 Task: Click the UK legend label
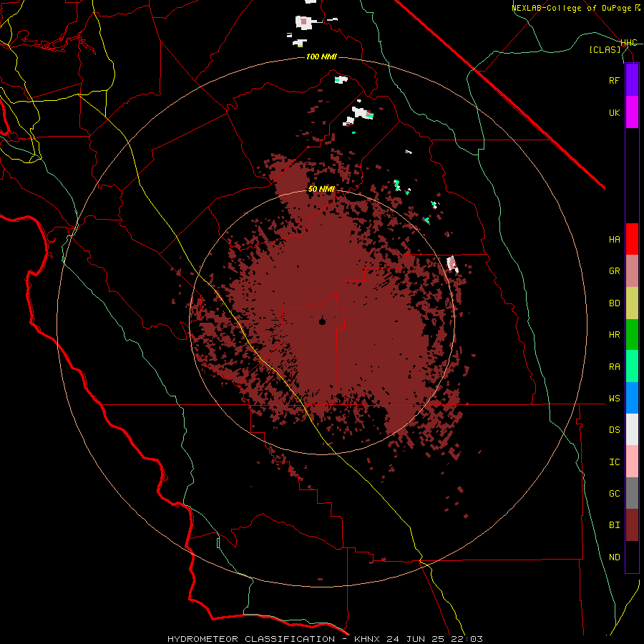(614, 112)
